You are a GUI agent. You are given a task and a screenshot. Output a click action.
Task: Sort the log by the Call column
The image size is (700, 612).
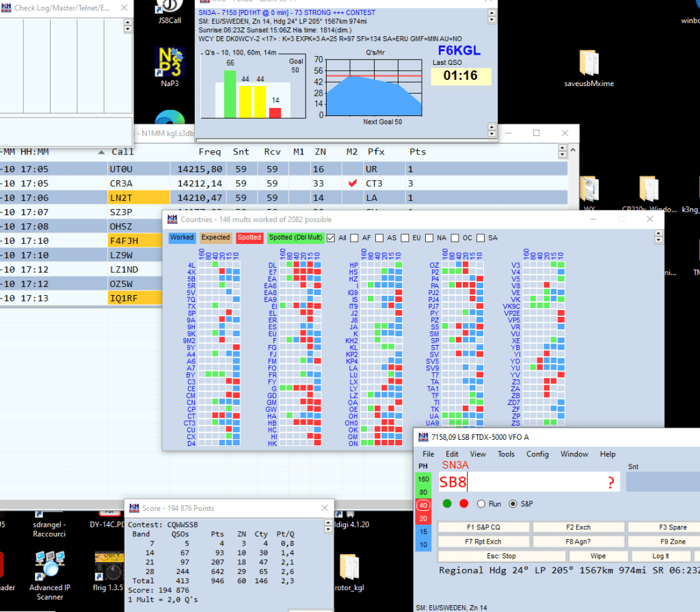point(122,152)
